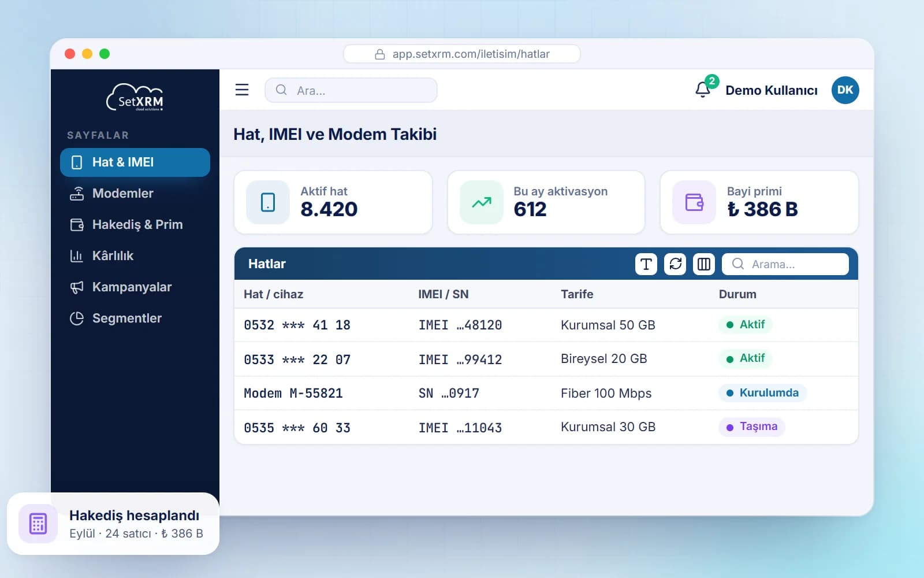Click the Kurulumda status badge

coord(762,393)
